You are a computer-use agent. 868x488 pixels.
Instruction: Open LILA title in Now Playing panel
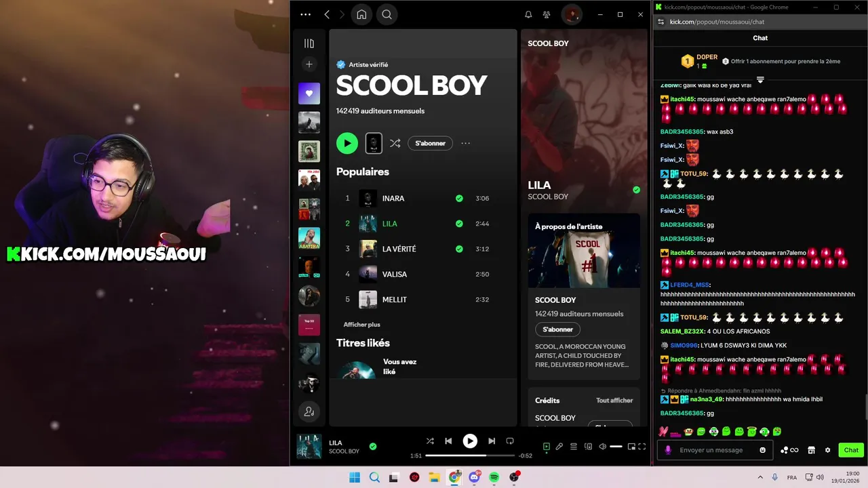click(539, 185)
